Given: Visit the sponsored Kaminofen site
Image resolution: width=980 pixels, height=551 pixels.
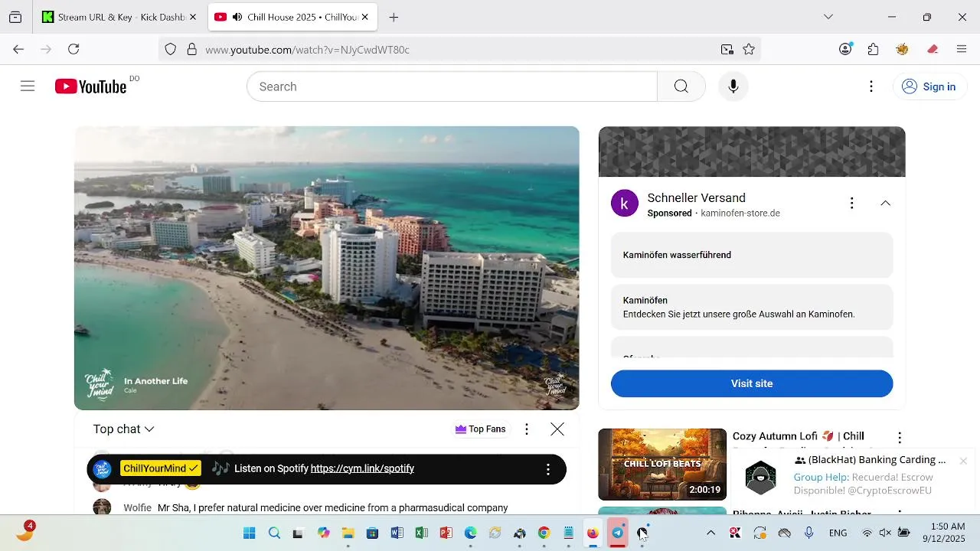Looking at the screenshot, I should (x=752, y=383).
